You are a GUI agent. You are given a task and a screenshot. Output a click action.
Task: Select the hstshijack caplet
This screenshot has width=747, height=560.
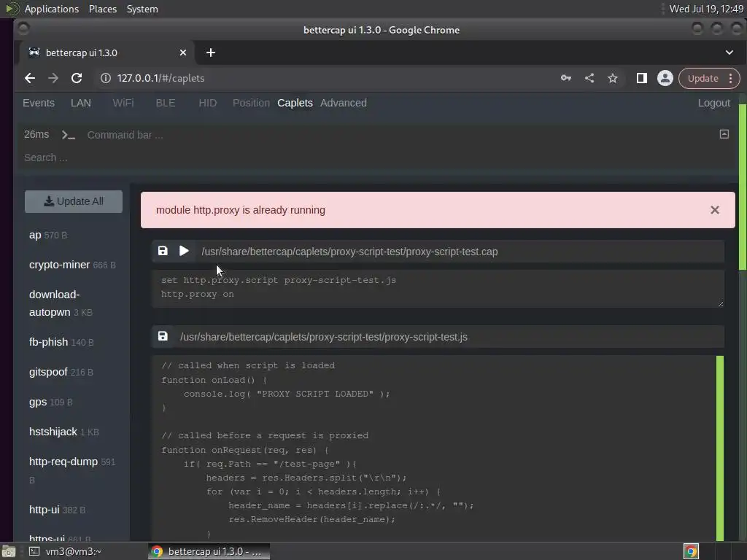[x=64, y=432]
